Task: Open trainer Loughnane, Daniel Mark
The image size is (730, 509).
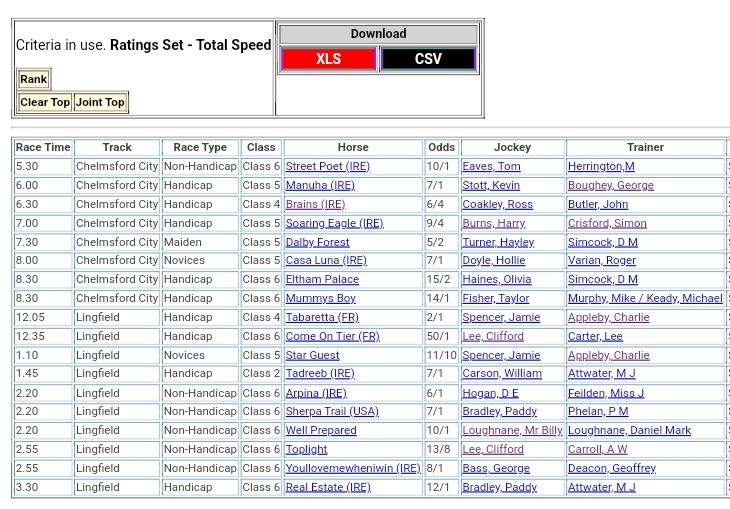Action: click(629, 430)
